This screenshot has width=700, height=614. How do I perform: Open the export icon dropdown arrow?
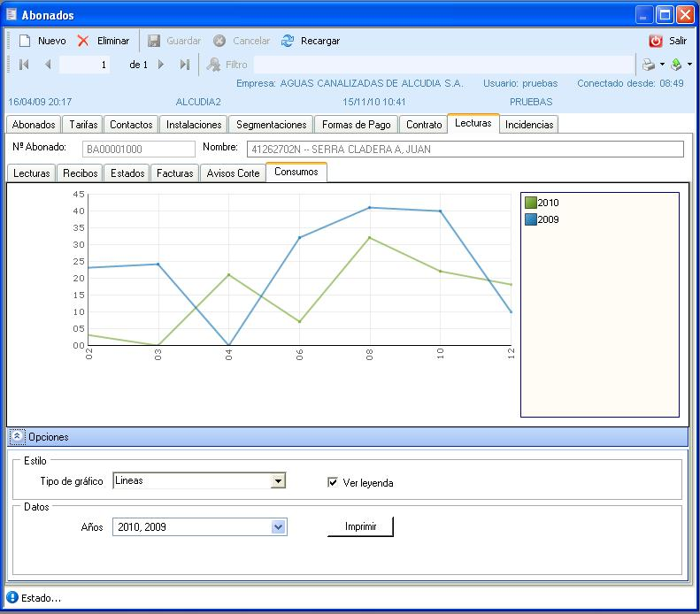689,65
